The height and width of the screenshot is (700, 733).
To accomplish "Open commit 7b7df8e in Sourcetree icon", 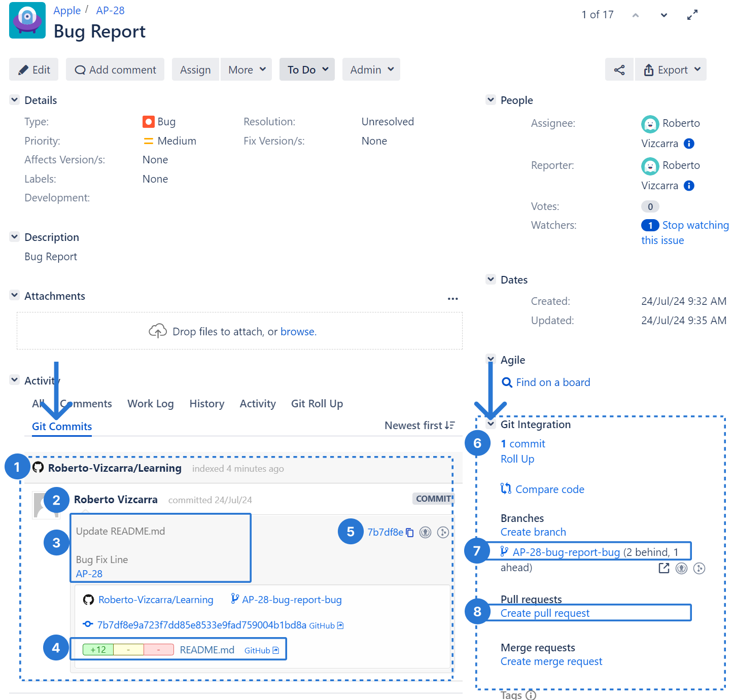I will 443,532.
